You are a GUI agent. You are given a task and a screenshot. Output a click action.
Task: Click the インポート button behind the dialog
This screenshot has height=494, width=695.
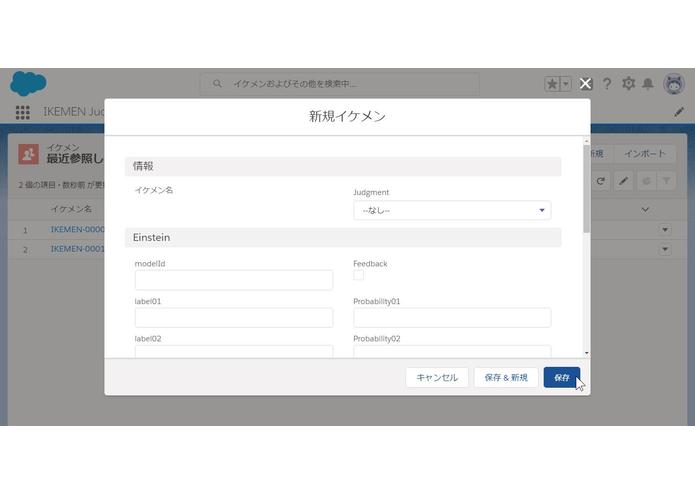pos(645,154)
